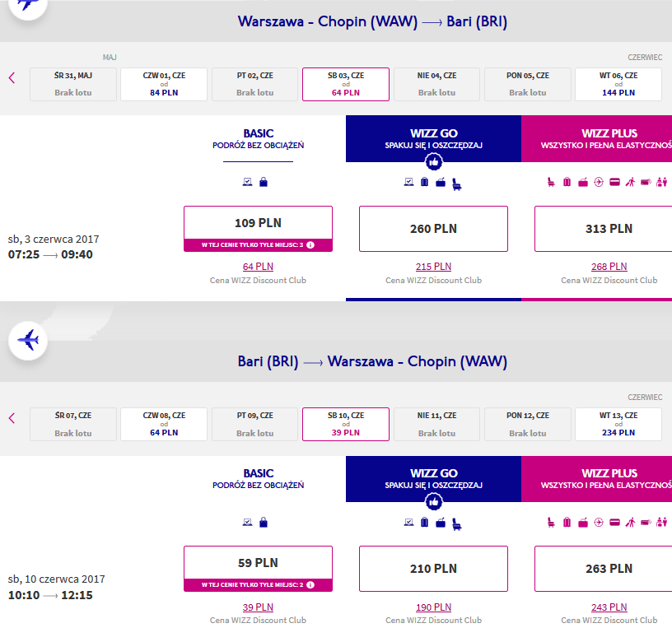Show earlier return dates with the left chevron
This screenshot has height=628, width=672.
coord(12,418)
